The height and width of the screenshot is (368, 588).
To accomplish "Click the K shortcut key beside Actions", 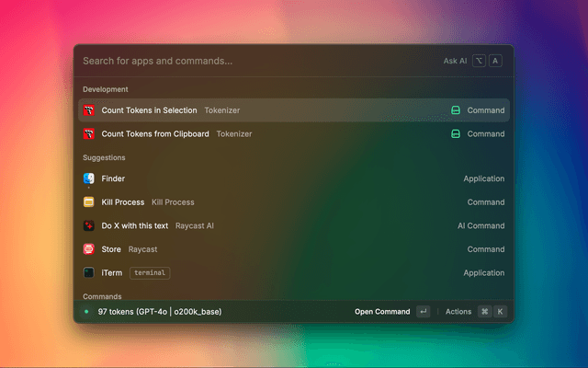I will [x=501, y=312].
